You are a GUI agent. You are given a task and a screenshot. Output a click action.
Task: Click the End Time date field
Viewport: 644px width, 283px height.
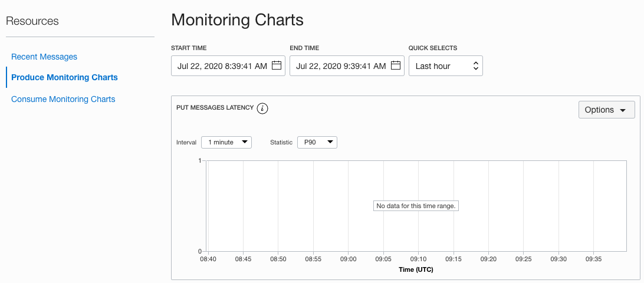(341, 66)
